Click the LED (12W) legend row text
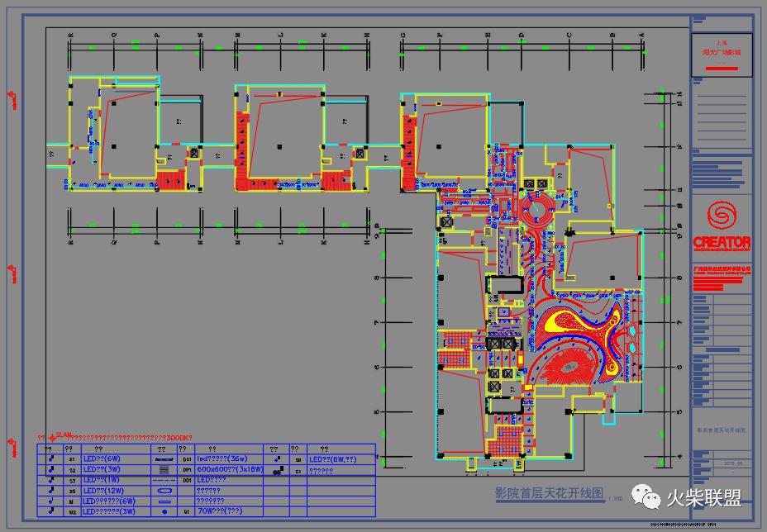Viewport: 767px width, 532px height. point(101,490)
